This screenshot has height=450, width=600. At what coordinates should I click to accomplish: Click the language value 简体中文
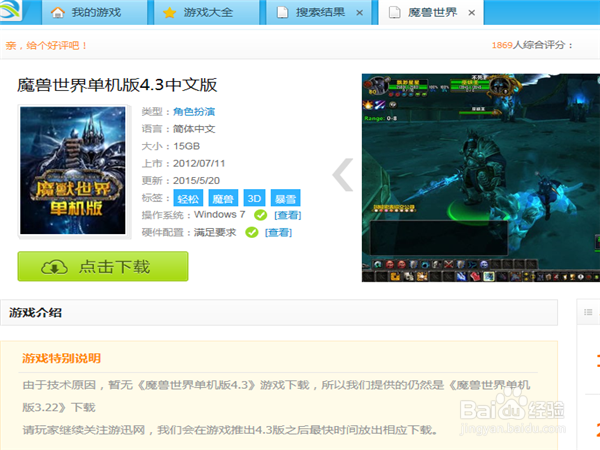tap(194, 129)
